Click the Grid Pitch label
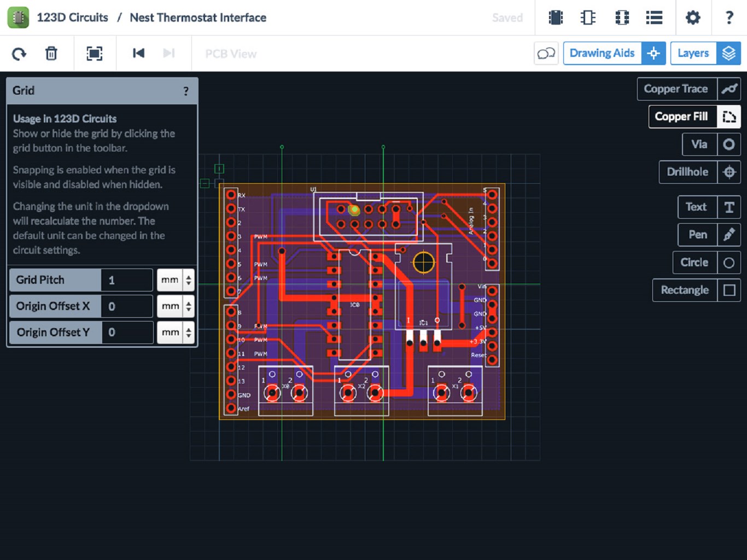747x560 pixels. point(55,280)
